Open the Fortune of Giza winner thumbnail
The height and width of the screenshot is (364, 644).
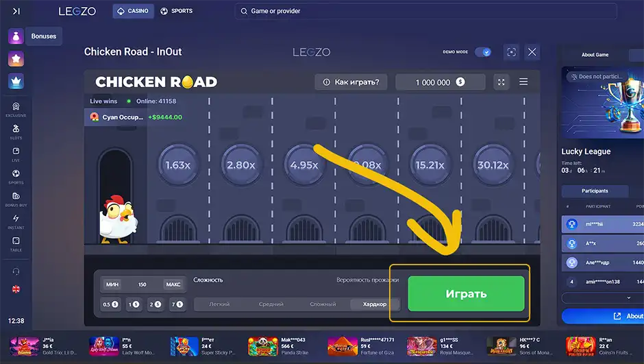(343, 346)
